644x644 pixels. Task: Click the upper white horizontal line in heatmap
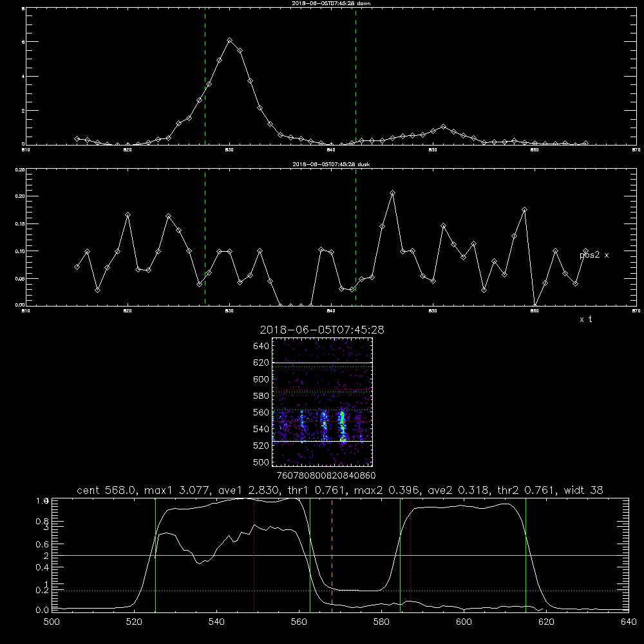pos(322,363)
